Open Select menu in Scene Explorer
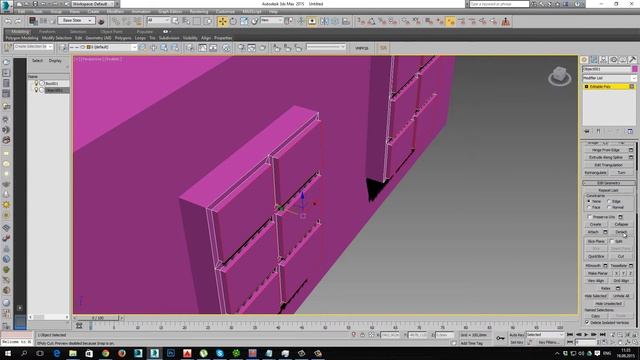This screenshot has height=360, width=640. coord(37,60)
